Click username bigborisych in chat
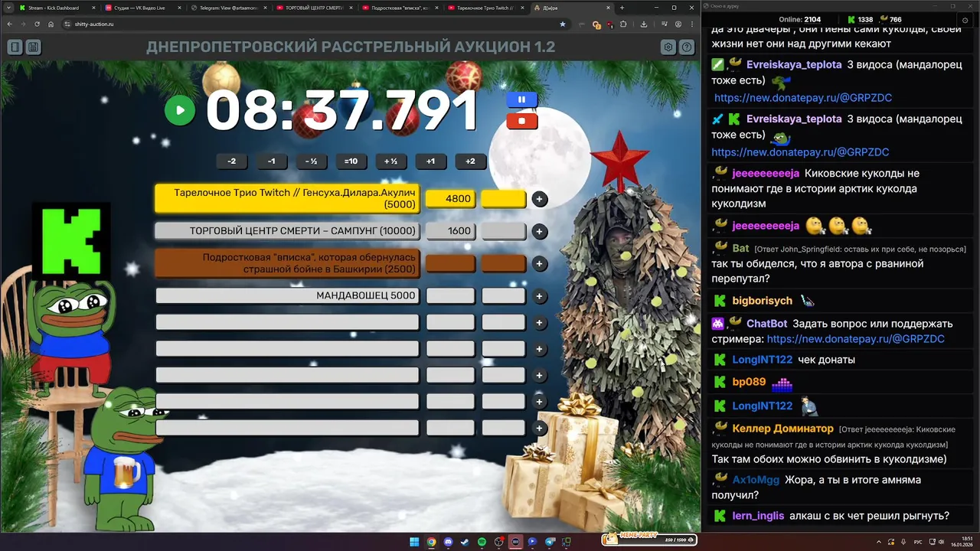980x551 pixels. [x=763, y=301]
